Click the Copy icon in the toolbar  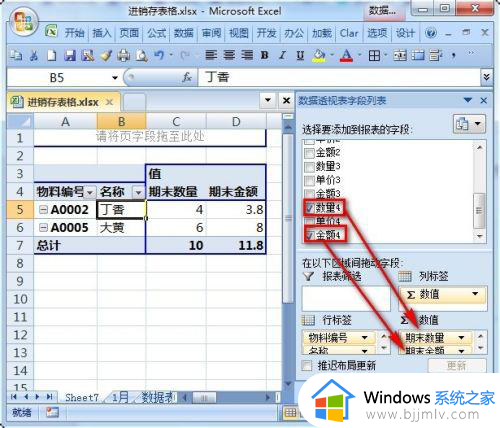click(16, 55)
